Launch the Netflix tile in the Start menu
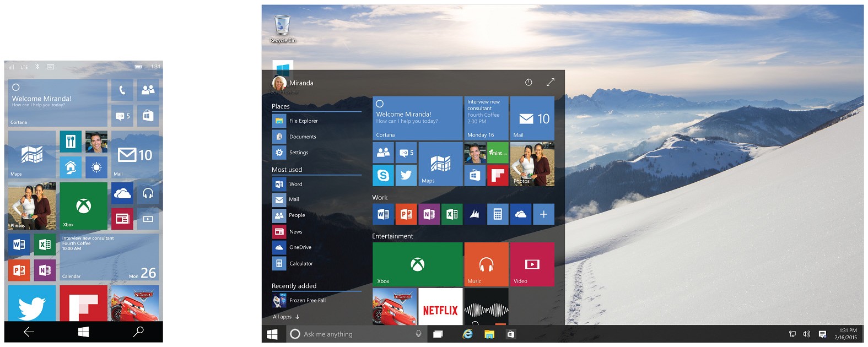Image resolution: width=868 pixels, height=347 pixels. (440, 307)
